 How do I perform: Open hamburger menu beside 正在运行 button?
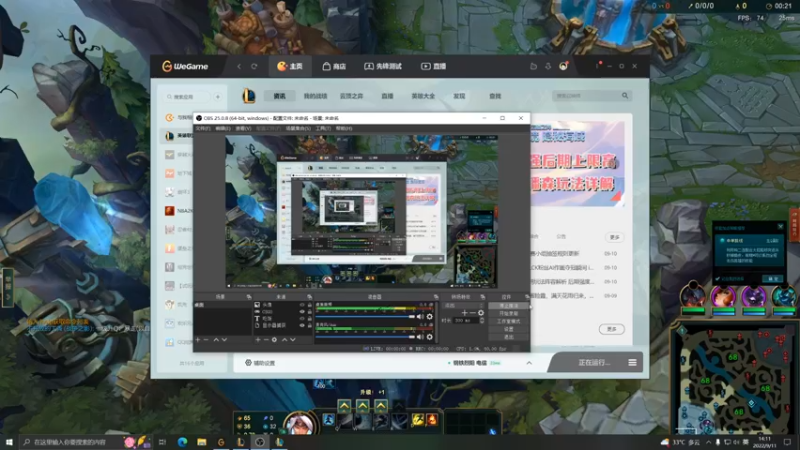pyautogui.click(x=632, y=363)
